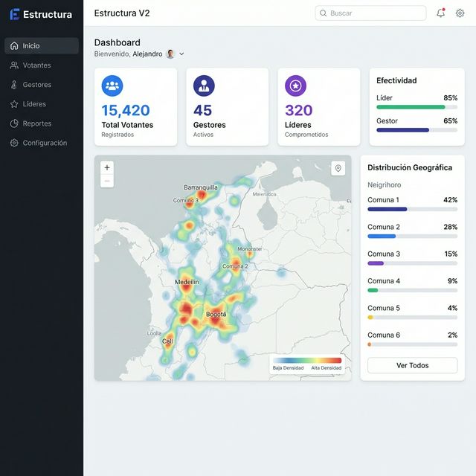Click the Baja Densidad legend label
Image resolution: width=476 pixels, height=476 pixels.
click(288, 368)
